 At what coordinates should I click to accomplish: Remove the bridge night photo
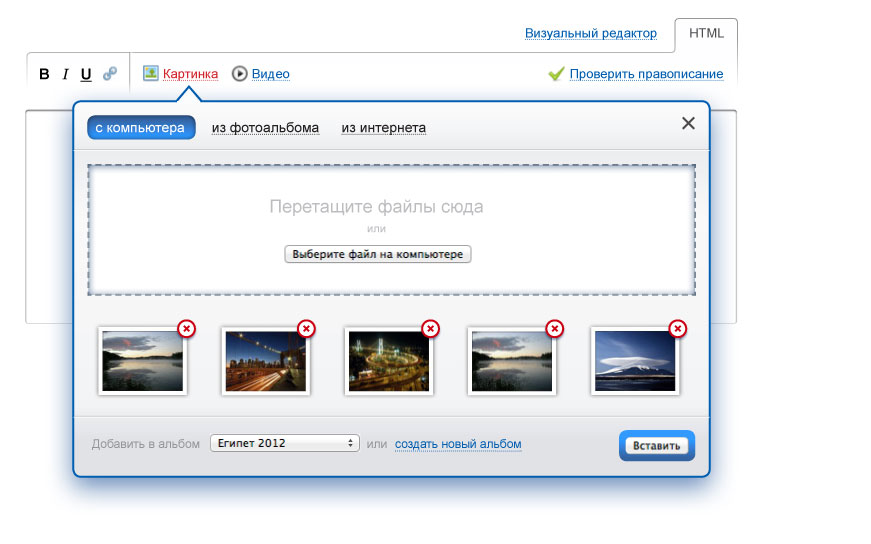coord(307,328)
